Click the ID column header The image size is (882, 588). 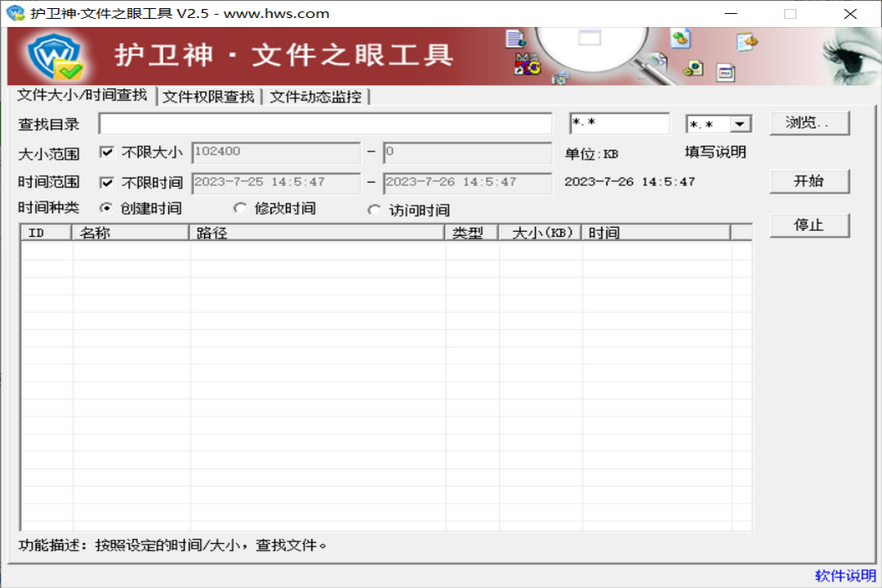click(46, 233)
